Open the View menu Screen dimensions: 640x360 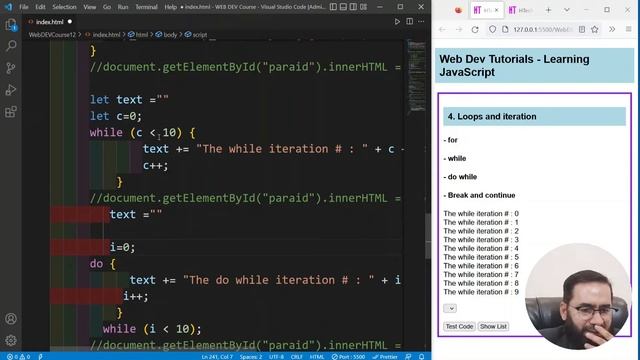point(89,7)
